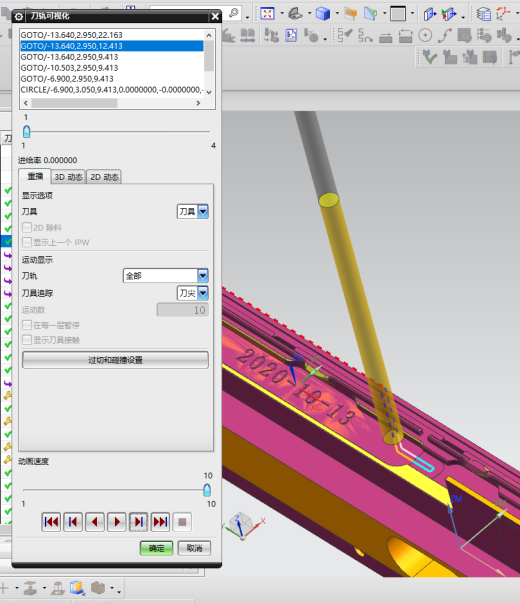Open the 刀具 display dropdown
The width and height of the screenshot is (520, 603).
tap(193, 211)
